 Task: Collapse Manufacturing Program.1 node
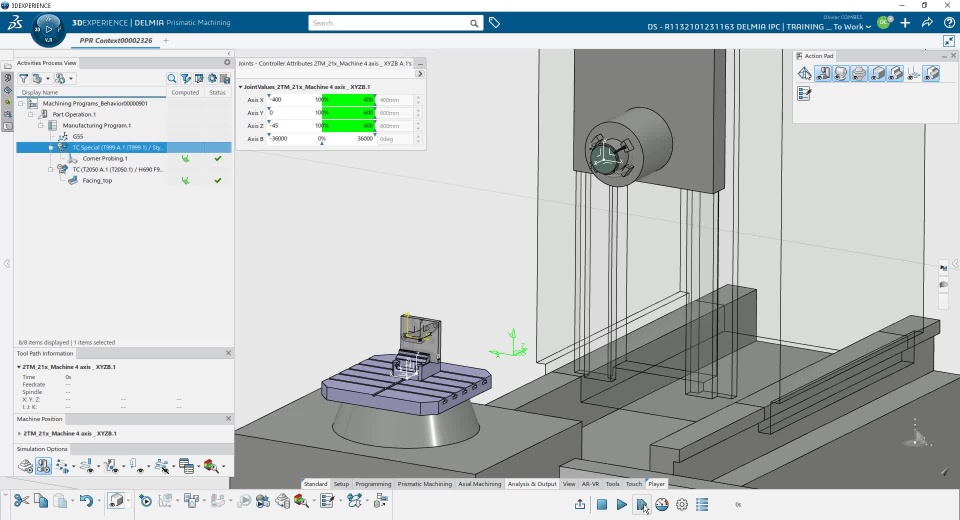point(40,126)
